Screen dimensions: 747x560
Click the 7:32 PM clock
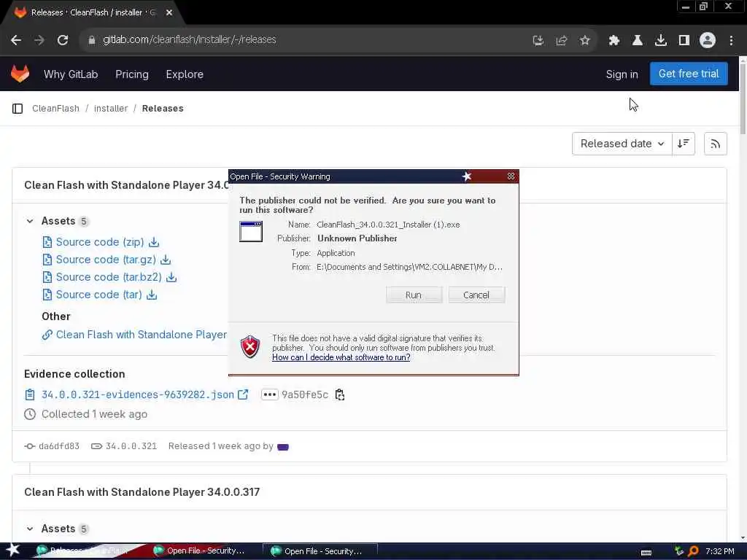click(x=719, y=551)
